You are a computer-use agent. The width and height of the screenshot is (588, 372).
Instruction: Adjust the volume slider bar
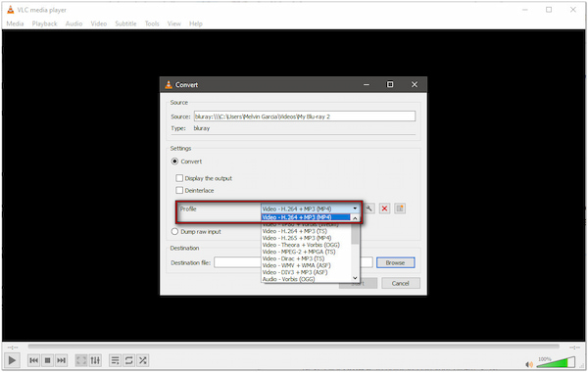click(556, 362)
